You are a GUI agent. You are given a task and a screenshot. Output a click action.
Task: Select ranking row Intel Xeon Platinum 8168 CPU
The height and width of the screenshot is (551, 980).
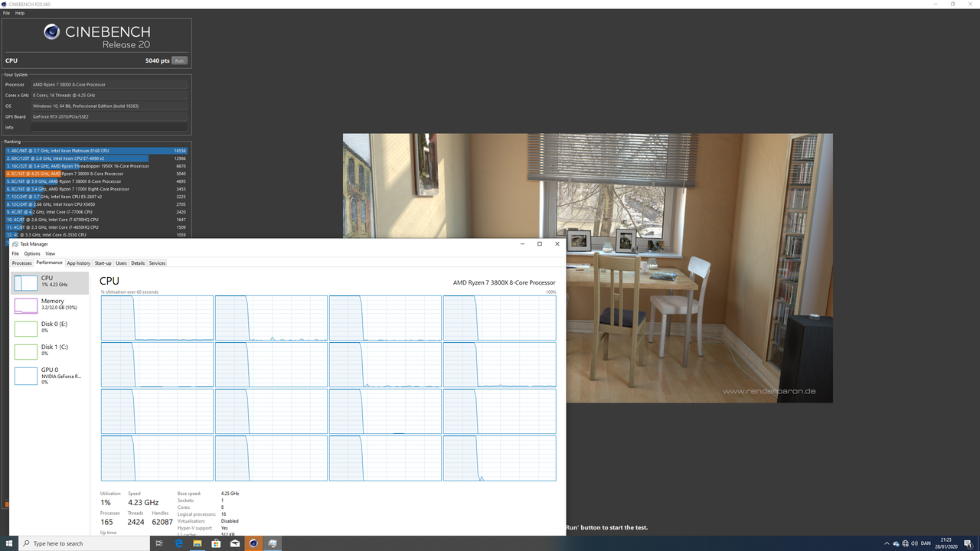click(x=96, y=151)
